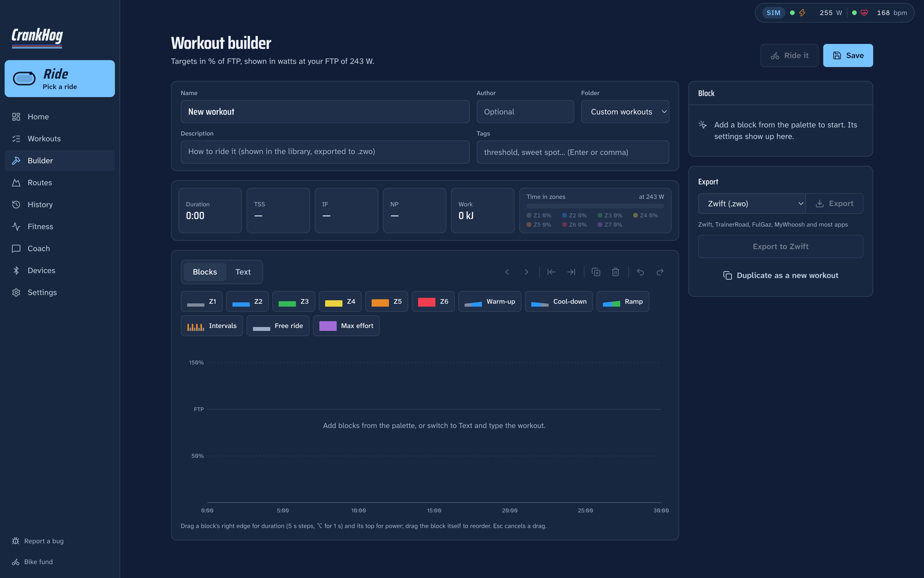Viewport: 924px width, 578px height.
Task: Click the Tags input field
Action: tap(573, 152)
